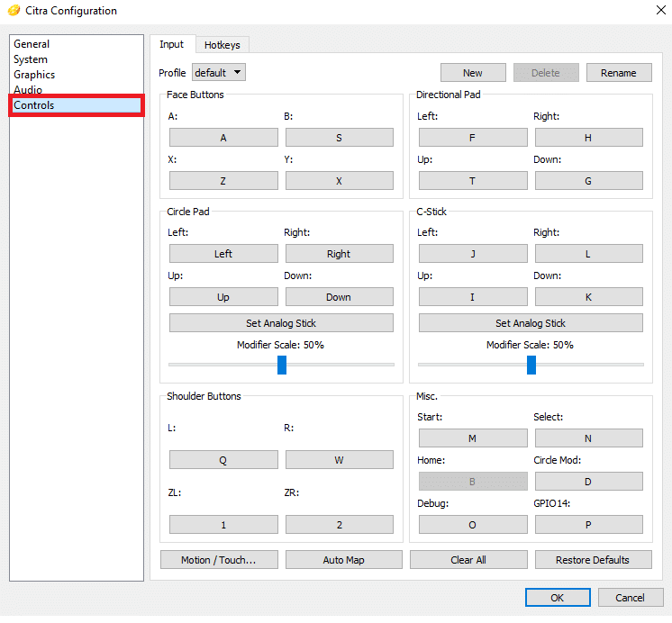Open General settings in the sidebar
Image resolution: width=672 pixels, height=623 pixels.
[32, 44]
